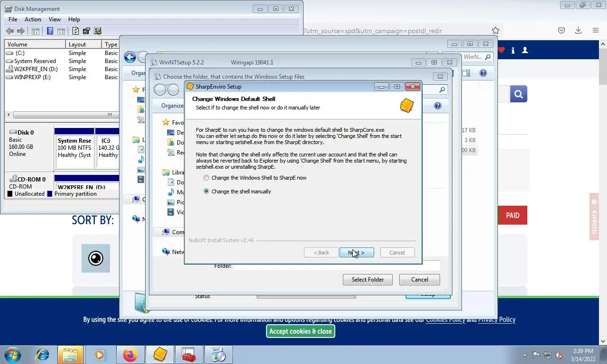This screenshot has height=364, width=607.
Task: Click Next in SharpEnviro Setup
Action: pyautogui.click(x=357, y=253)
